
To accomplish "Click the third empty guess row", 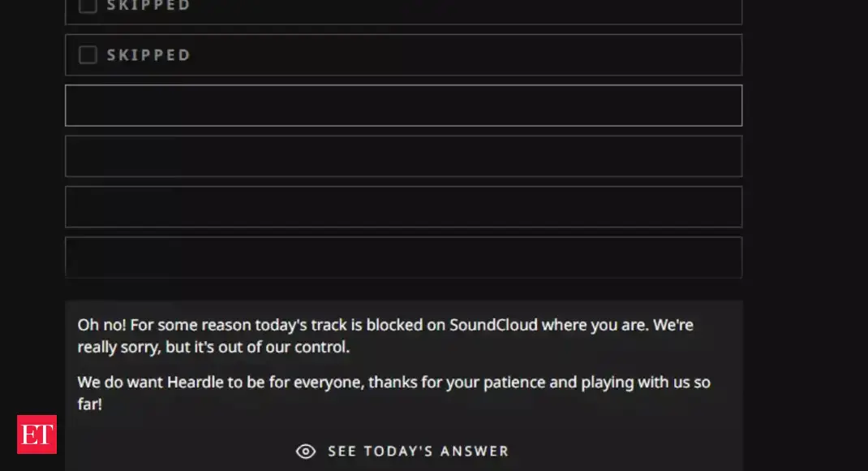I will 403,206.
